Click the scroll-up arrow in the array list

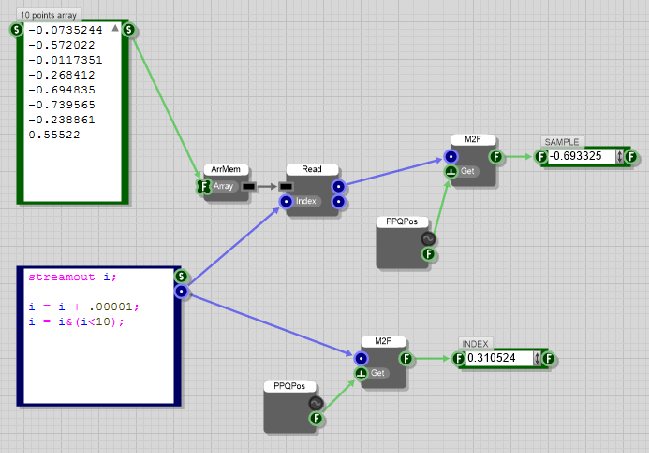(116, 30)
